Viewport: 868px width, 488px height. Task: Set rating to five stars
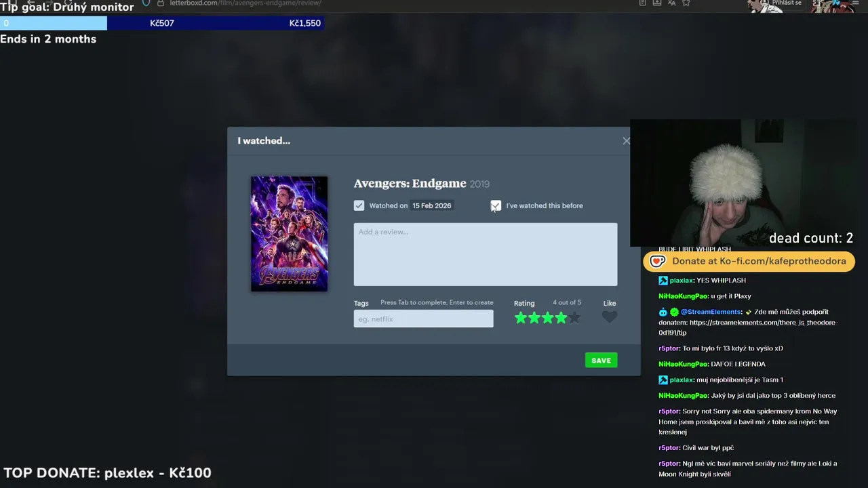click(574, 317)
